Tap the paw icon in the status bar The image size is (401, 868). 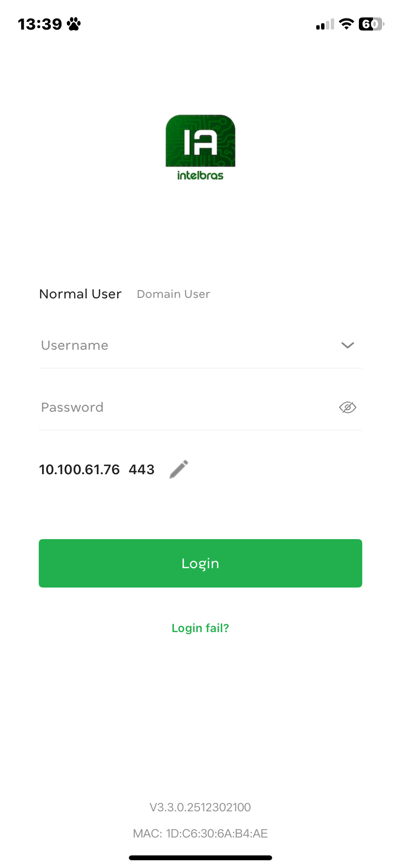click(x=74, y=24)
